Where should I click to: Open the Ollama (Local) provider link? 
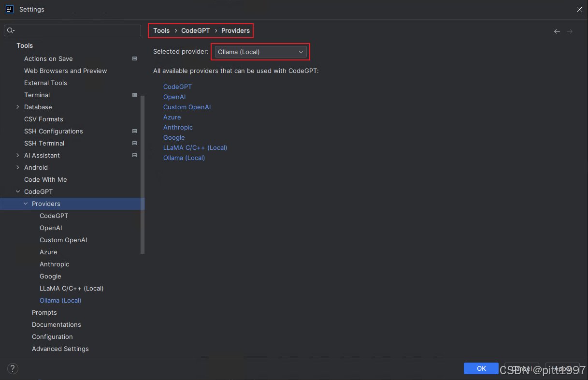[184, 158]
